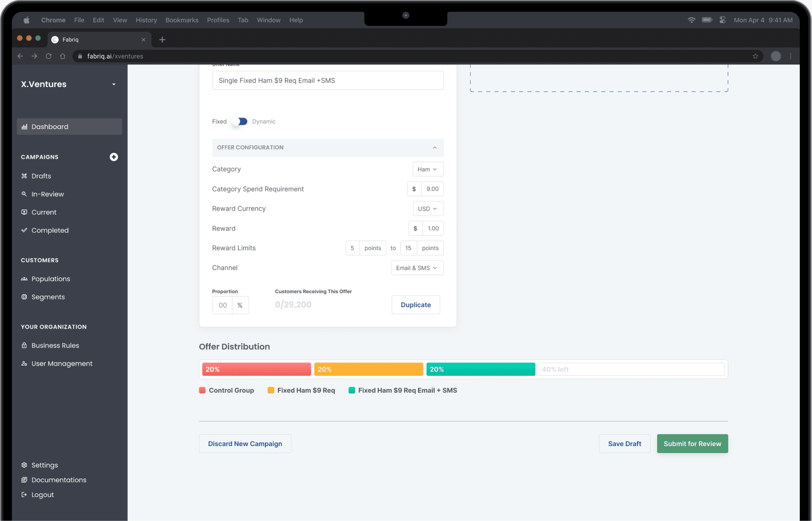The width and height of the screenshot is (812, 521).
Task: Click the Dashboard bar chart icon
Action: [x=24, y=127]
